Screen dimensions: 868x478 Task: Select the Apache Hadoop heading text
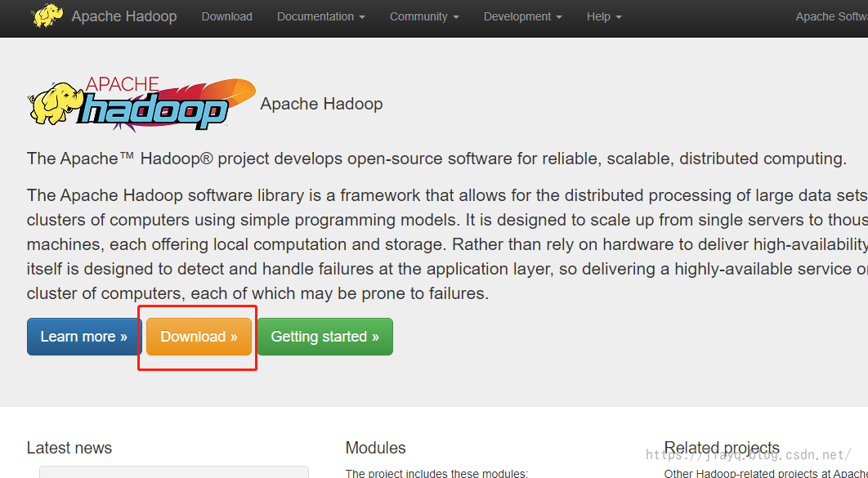322,104
